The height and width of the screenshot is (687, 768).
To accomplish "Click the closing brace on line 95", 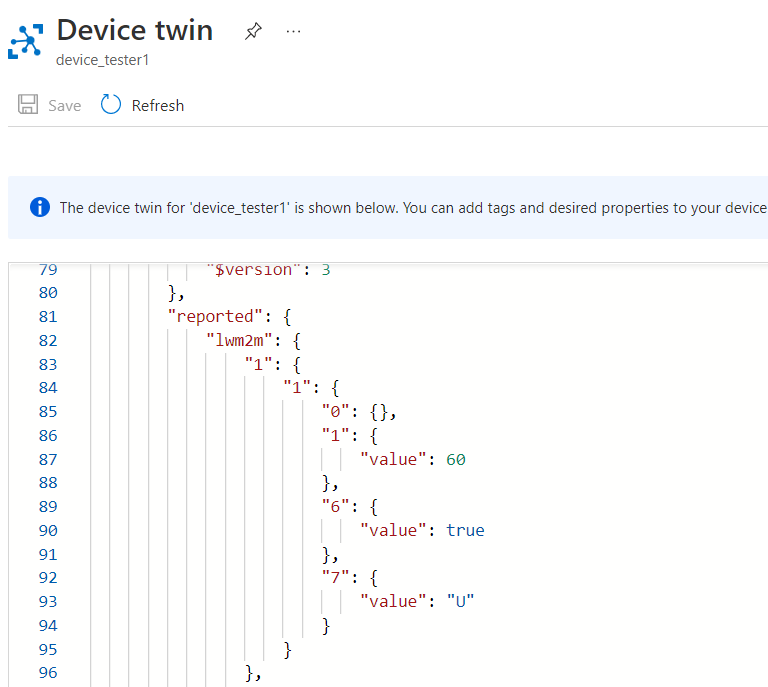I will click(288, 650).
